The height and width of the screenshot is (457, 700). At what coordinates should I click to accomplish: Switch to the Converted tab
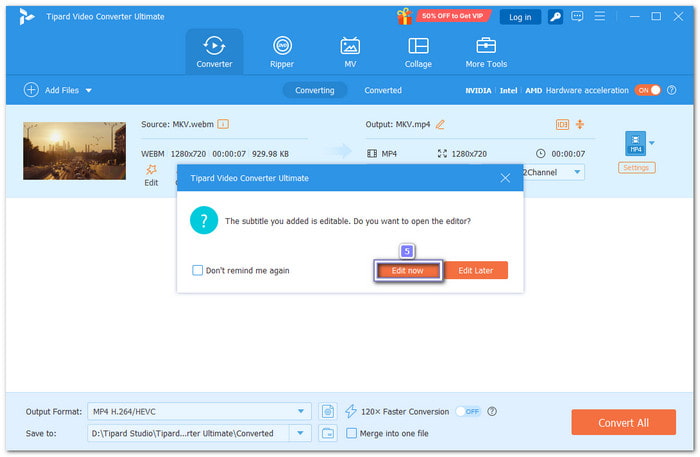[x=383, y=90]
